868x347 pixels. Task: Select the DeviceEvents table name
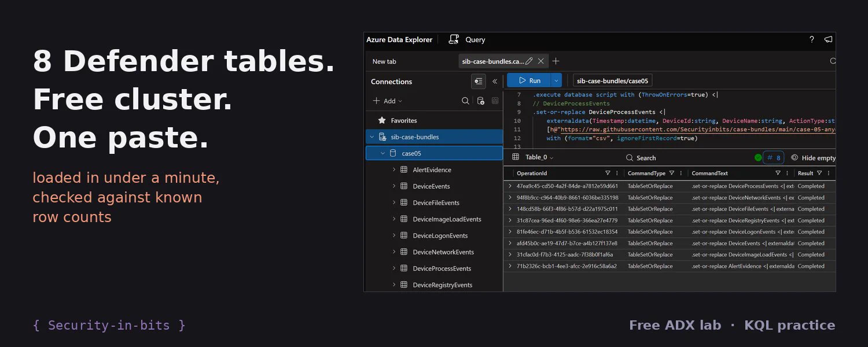click(431, 186)
